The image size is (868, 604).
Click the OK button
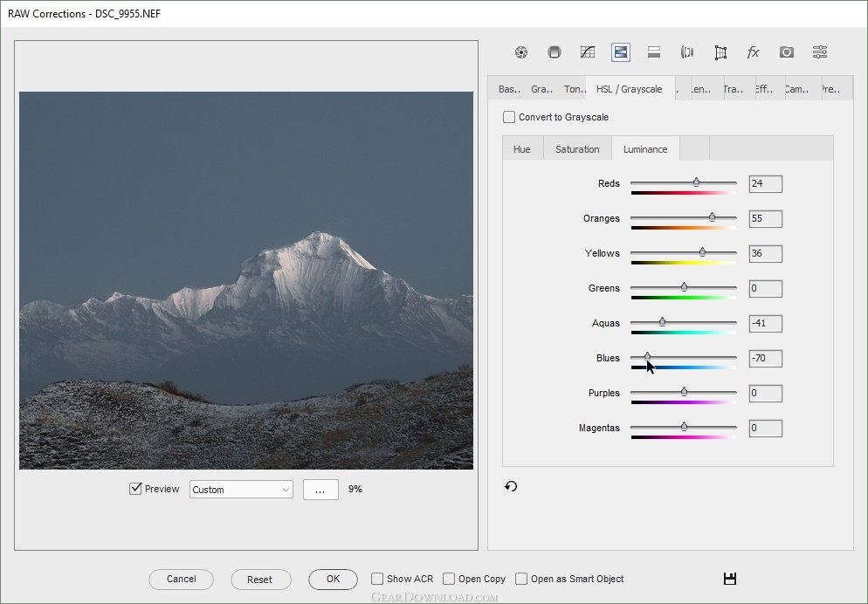coord(334,579)
